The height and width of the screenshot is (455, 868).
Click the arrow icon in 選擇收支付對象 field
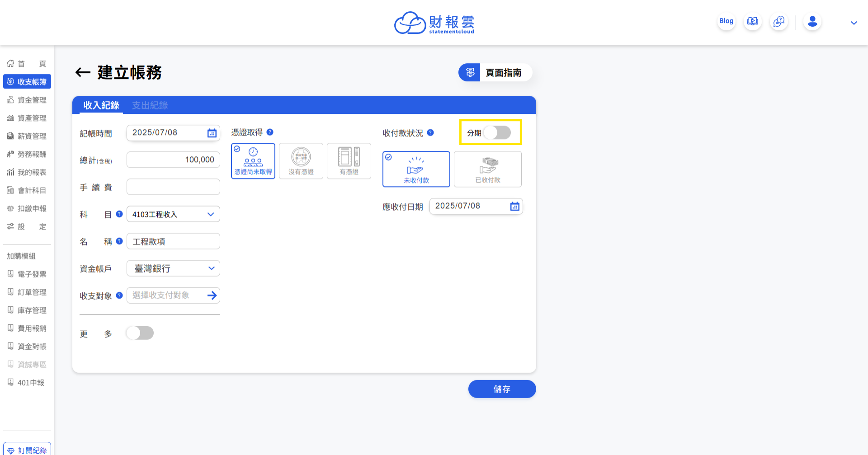[x=212, y=296]
